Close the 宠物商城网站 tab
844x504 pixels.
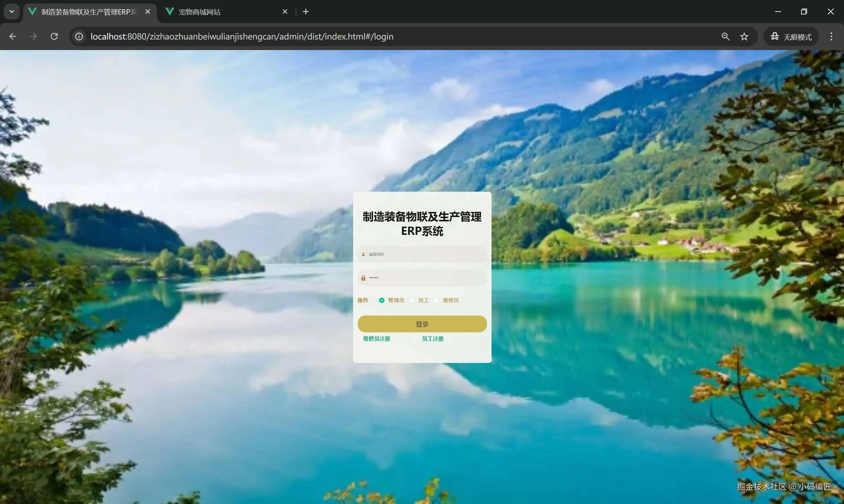click(285, 12)
